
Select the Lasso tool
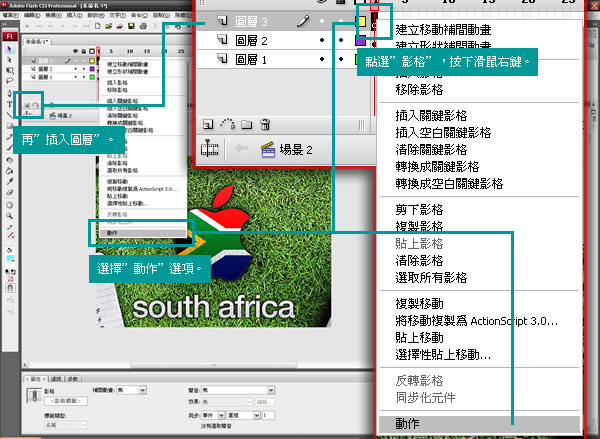pyautogui.click(x=10, y=81)
